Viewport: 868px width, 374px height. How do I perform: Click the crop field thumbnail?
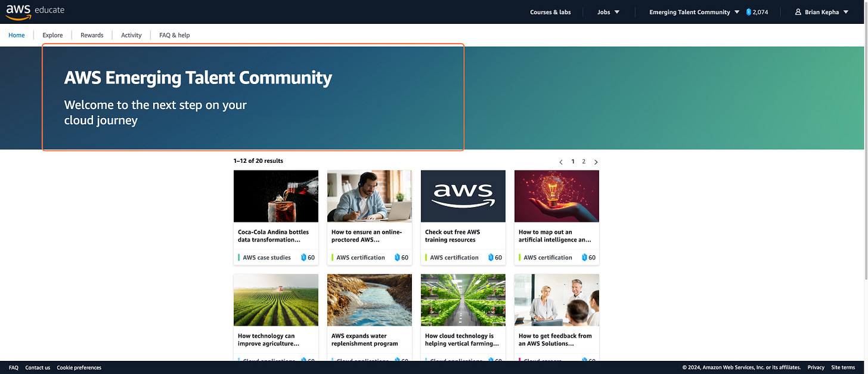276,300
